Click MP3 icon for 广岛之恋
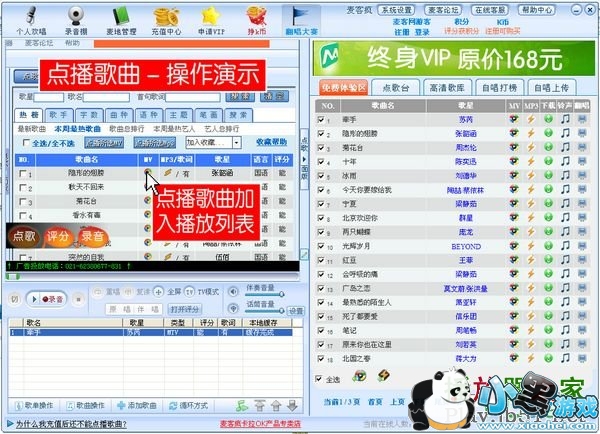This screenshot has width=600, height=434. [x=531, y=288]
